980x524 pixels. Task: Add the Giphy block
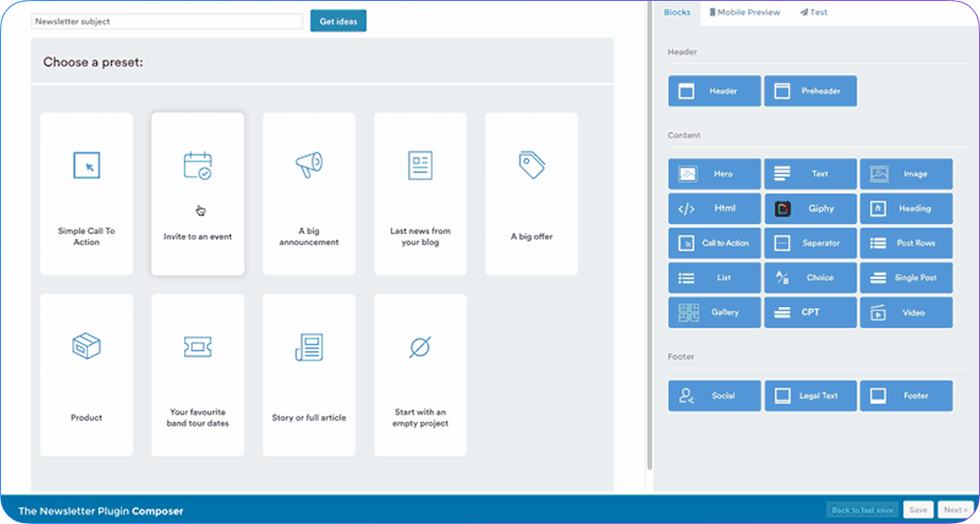(810, 208)
